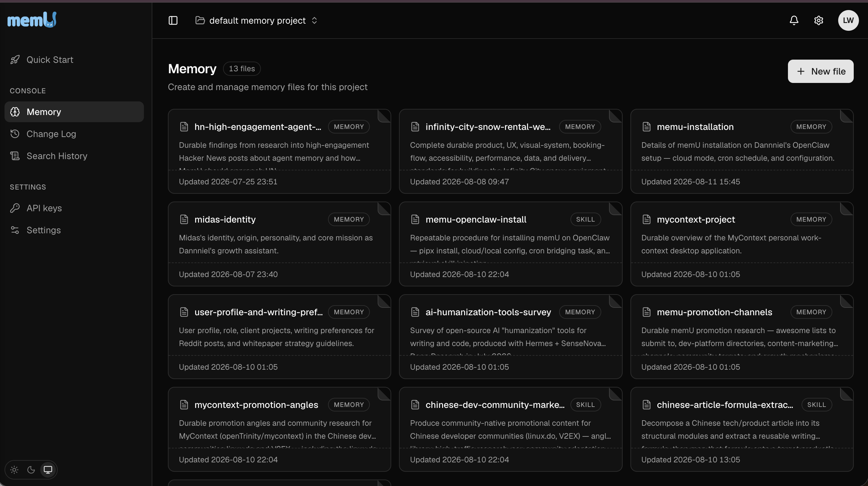Open chinese-dev-community-marke skill file
This screenshot has height=486, width=868.
(x=510, y=429)
